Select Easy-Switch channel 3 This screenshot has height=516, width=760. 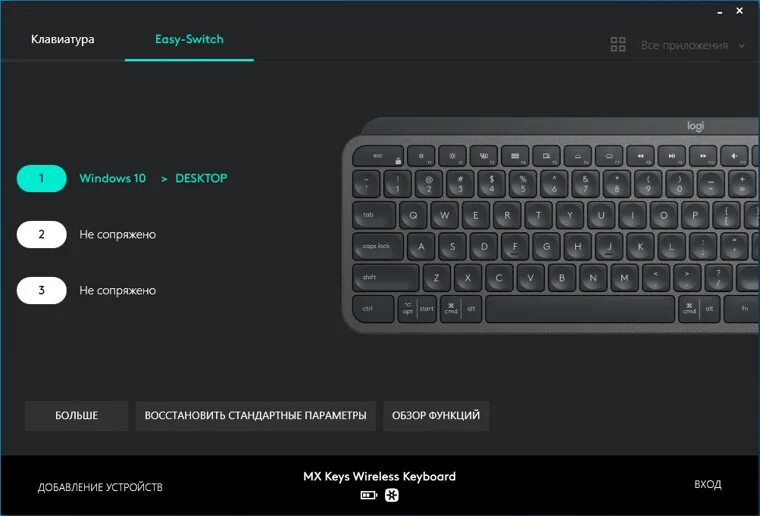(x=42, y=290)
